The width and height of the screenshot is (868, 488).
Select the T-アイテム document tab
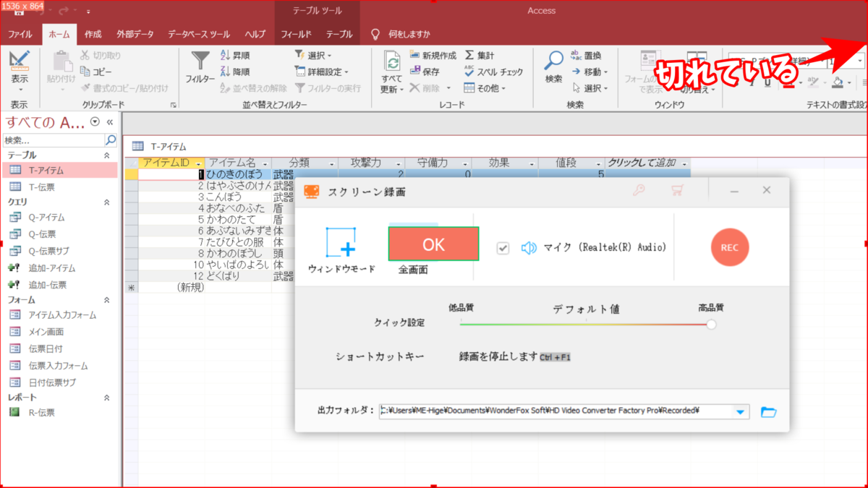(160, 146)
